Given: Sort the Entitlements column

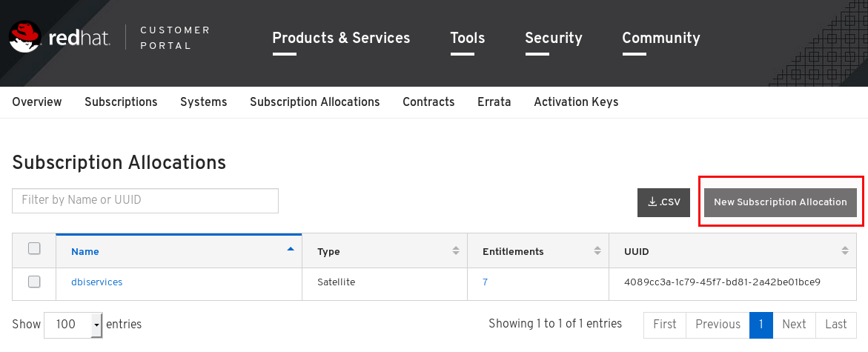Looking at the screenshot, I should coord(597,250).
